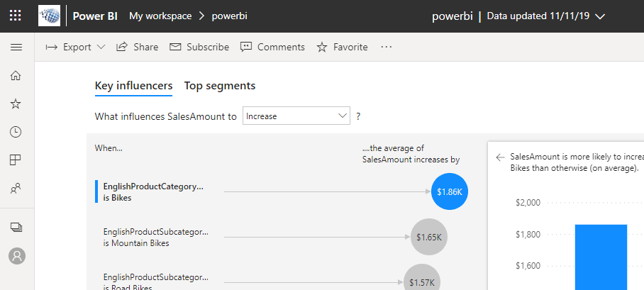
Task: Click the Share button
Action: 137,48
